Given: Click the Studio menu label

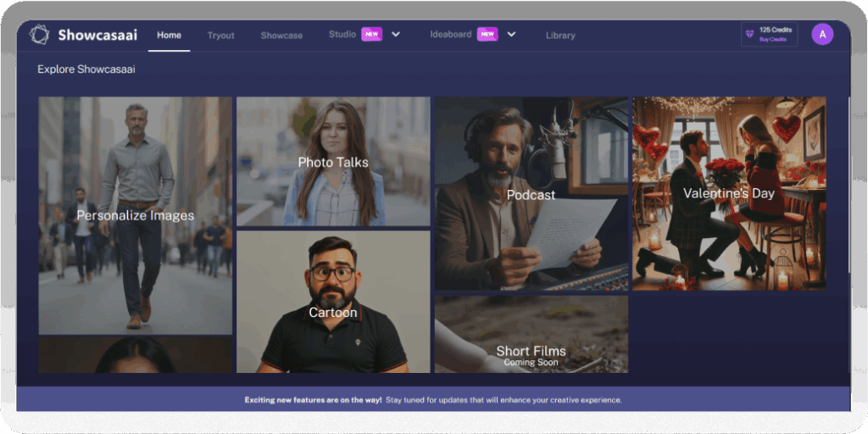Looking at the screenshot, I should click(342, 35).
